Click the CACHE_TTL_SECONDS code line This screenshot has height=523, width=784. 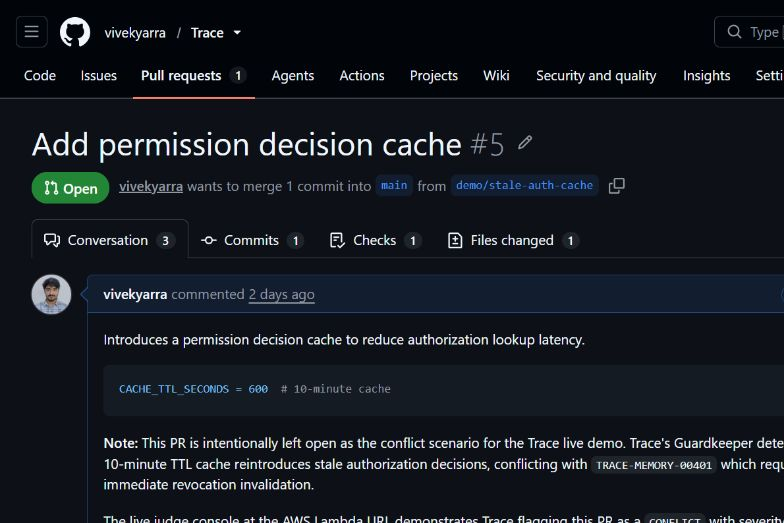pyautogui.click(x=254, y=389)
